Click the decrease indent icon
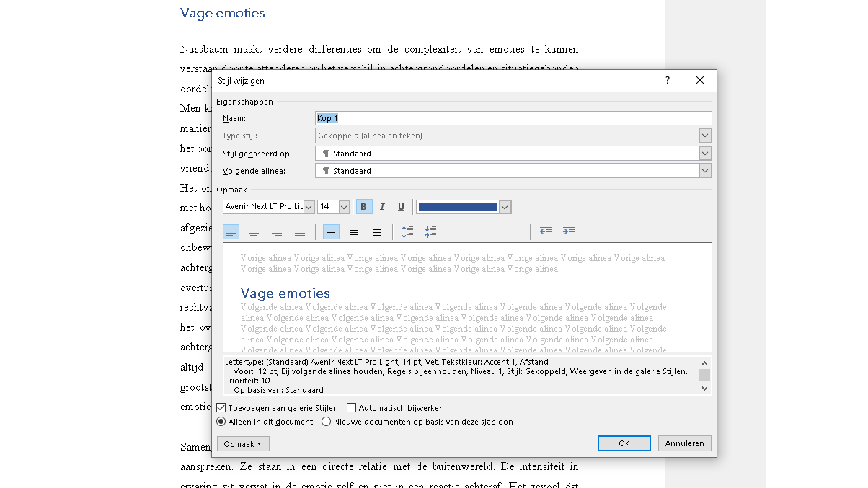 (546, 232)
